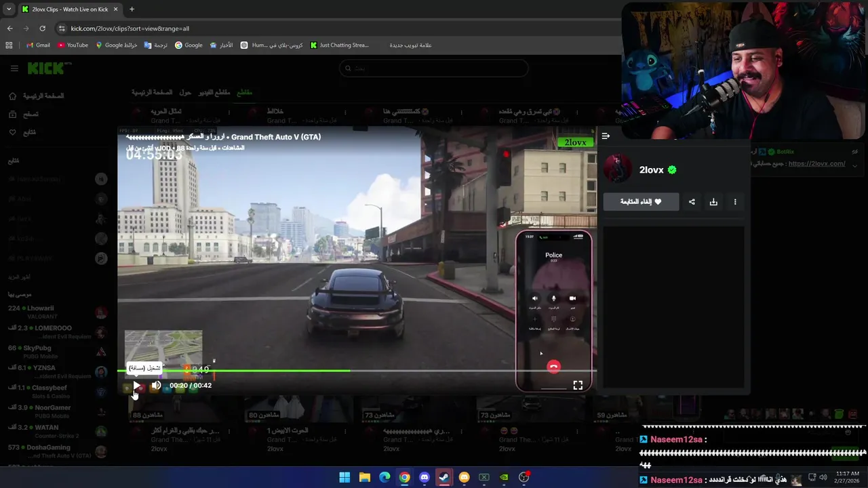Open a new browser tab
Image resolution: width=868 pixels, height=488 pixels.
[x=132, y=9]
